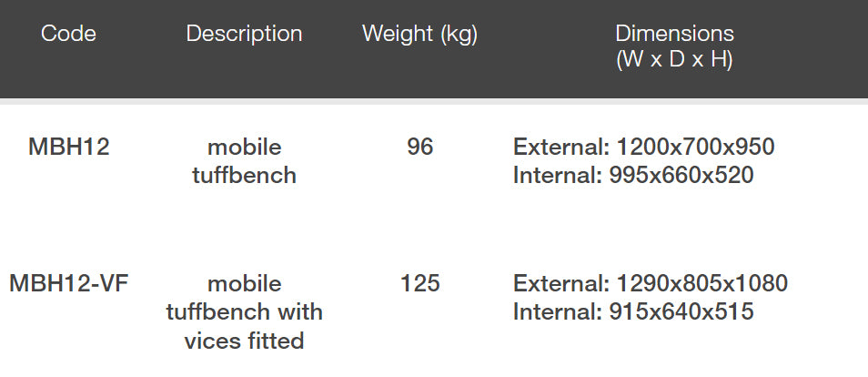The height and width of the screenshot is (377, 868).
Task: Click the External label in the MBH12 row
Action: tap(560, 147)
